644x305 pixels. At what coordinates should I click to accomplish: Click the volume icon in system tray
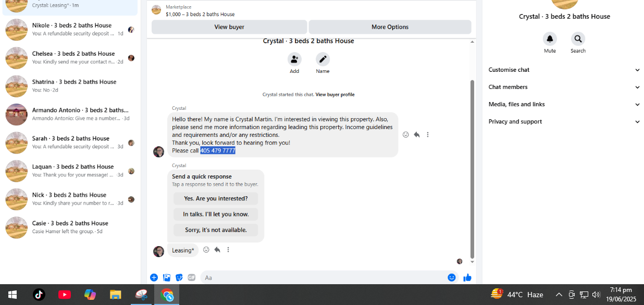point(596,295)
